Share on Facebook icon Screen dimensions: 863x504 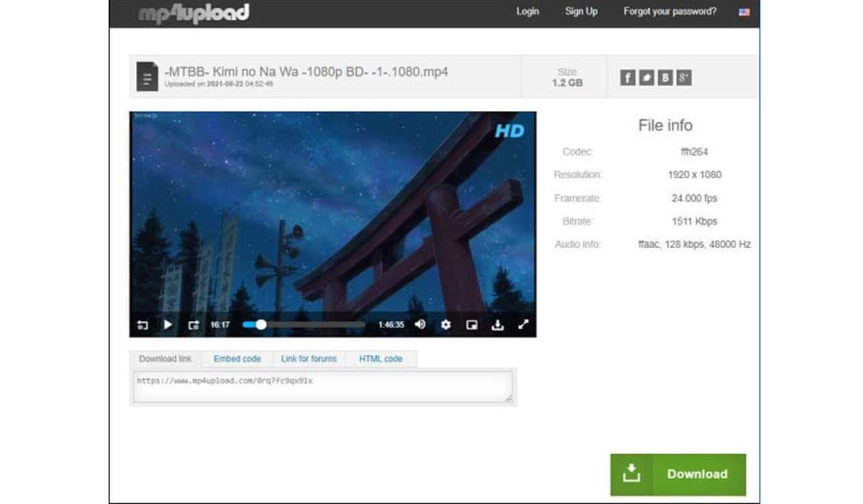[627, 77]
